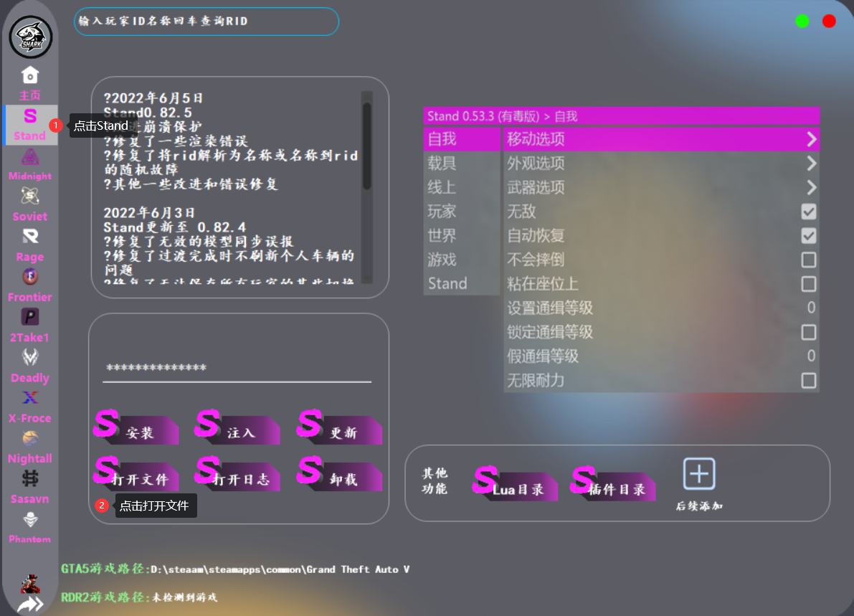
Task: Open the Rage menu icon
Action: (x=30, y=237)
